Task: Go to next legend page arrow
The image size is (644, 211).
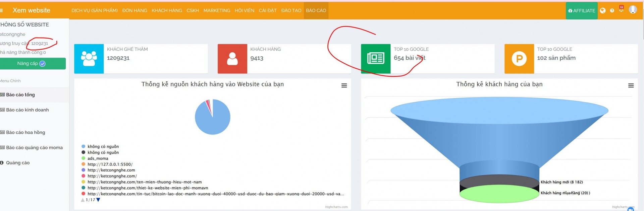Action: coord(98,200)
